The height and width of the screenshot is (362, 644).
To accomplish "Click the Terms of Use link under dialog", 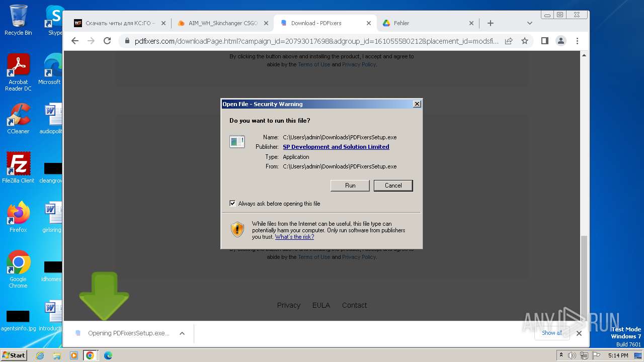I will (x=314, y=257).
